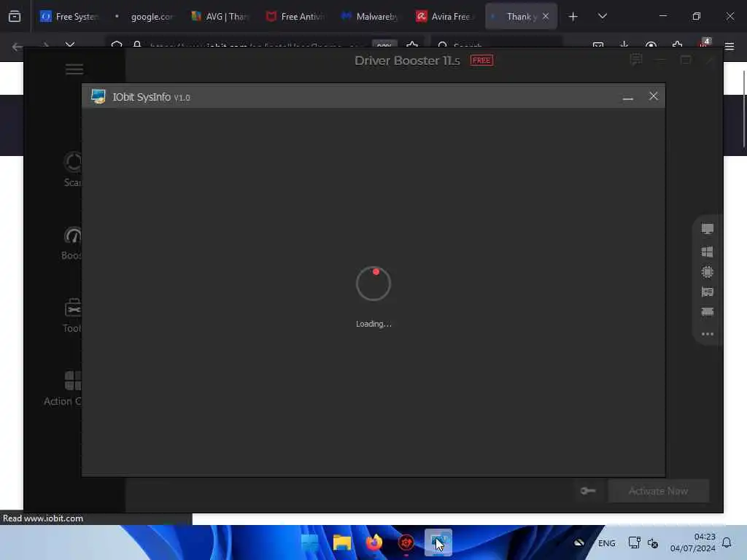Select the graphics card icon in right side panel
The width and height of the screenshot is (747, 560).
click(x=708, y=292)
